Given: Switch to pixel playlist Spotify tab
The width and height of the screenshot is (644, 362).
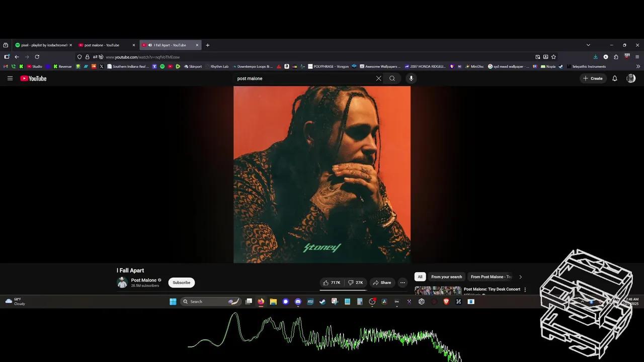Looking at the screenshot, I should (x=44, y=45).
